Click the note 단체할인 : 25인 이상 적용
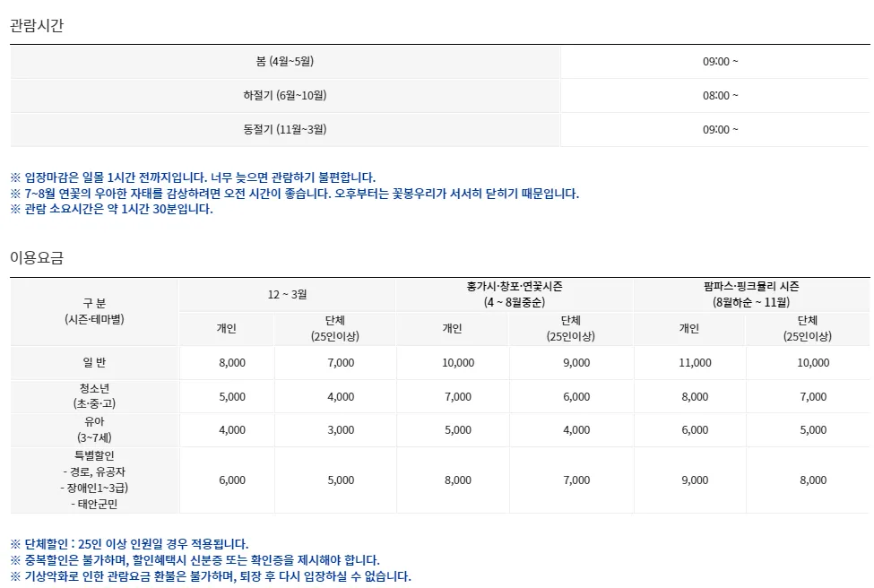Viewport: 874px width, 588px height. pyautogui.click(x=129, y=544)
